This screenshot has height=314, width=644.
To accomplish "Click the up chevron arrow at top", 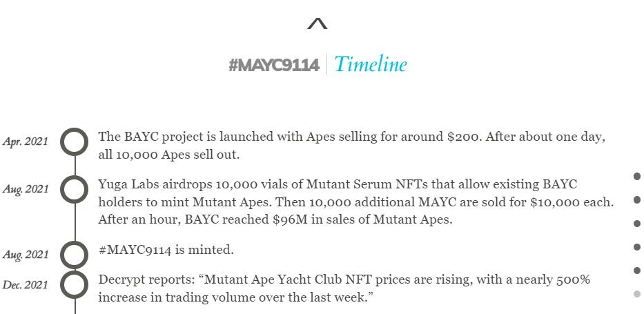I will click(x=317, y=24).
